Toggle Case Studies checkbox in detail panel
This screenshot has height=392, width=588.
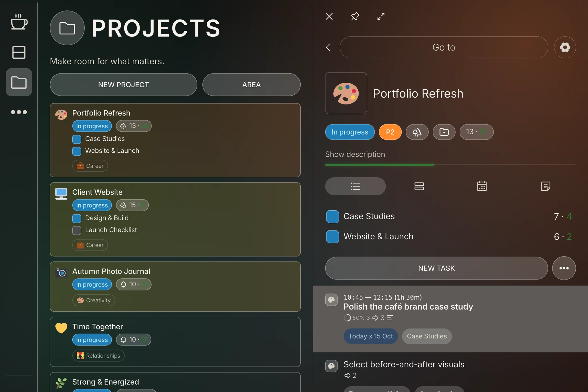point(332,216)
